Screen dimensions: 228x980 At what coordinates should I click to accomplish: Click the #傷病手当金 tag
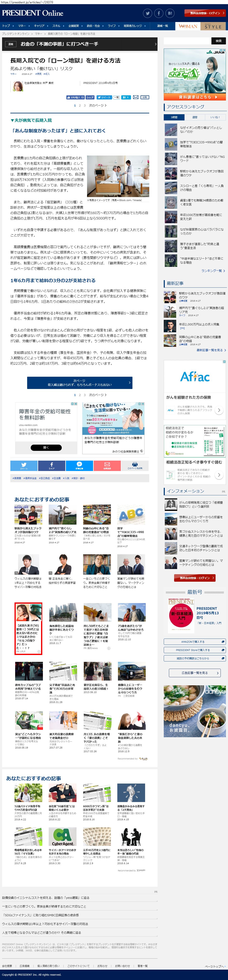[30, 479]
